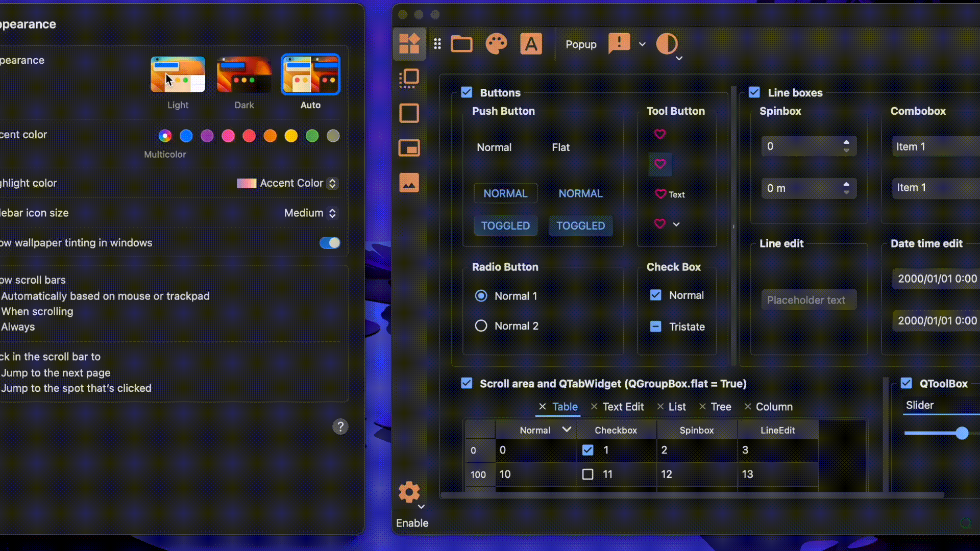This screenshot has width=980, height=551.
Task: Click the QToolBox slider handle
Action: 962,433
